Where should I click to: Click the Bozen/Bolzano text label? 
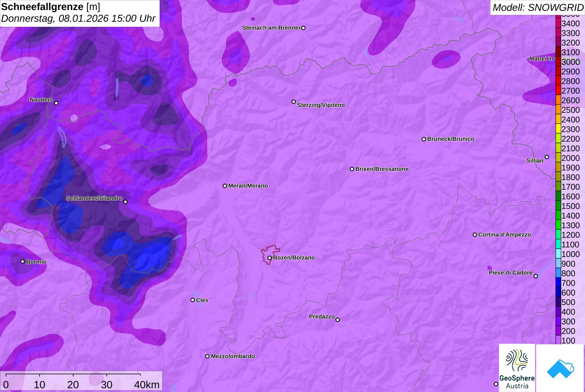[x=294, y=257]
